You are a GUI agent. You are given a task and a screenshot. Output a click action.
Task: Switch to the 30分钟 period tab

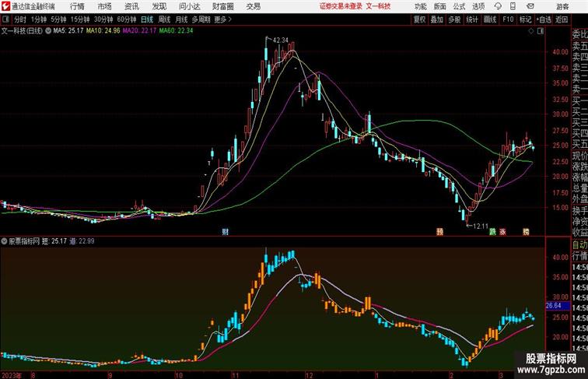(103, 19)
